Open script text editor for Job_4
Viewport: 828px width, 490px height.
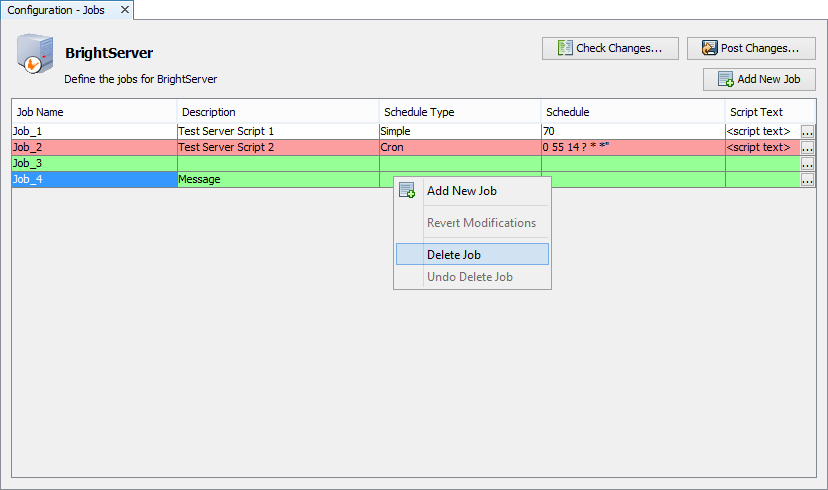pos(807,180)
